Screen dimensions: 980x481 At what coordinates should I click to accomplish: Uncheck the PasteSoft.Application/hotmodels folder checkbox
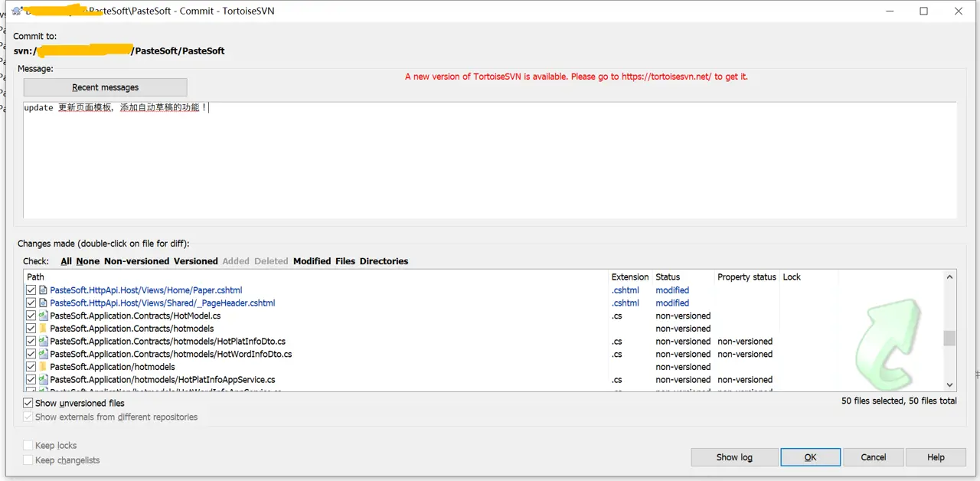point(31,367)
